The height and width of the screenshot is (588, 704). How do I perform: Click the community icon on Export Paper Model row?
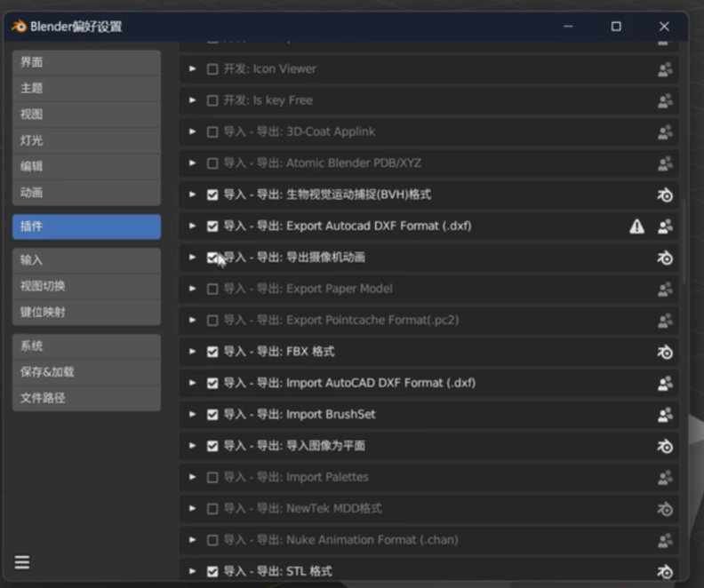[665, 289]
